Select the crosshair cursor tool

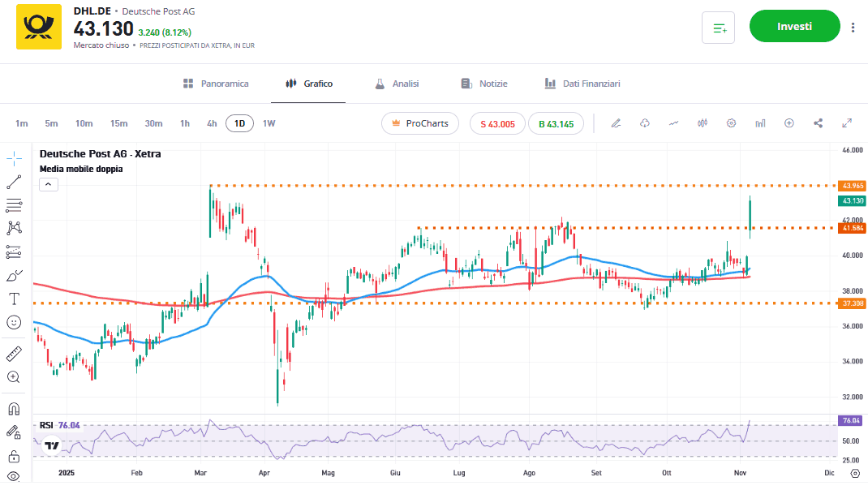click(14, 157)
